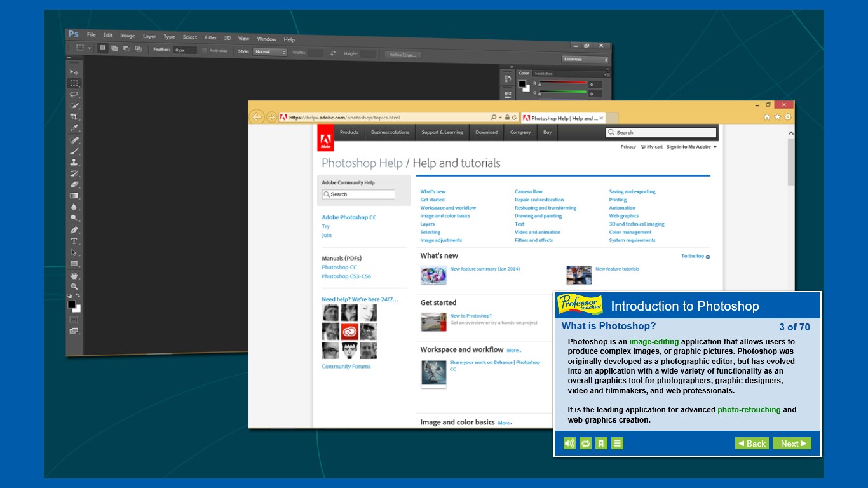Screen dimensions: 868x488
Task: Select the Crop tool
Action: (x=74, y=117)
